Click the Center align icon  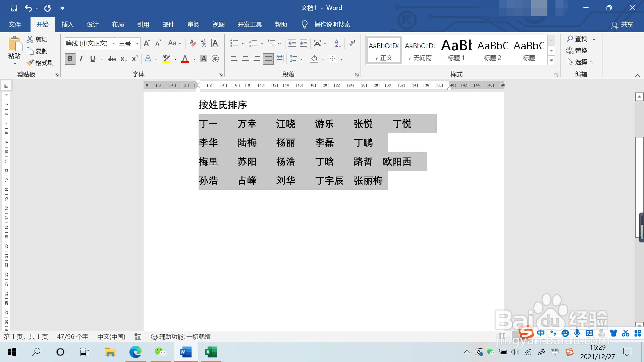(246, 59)
